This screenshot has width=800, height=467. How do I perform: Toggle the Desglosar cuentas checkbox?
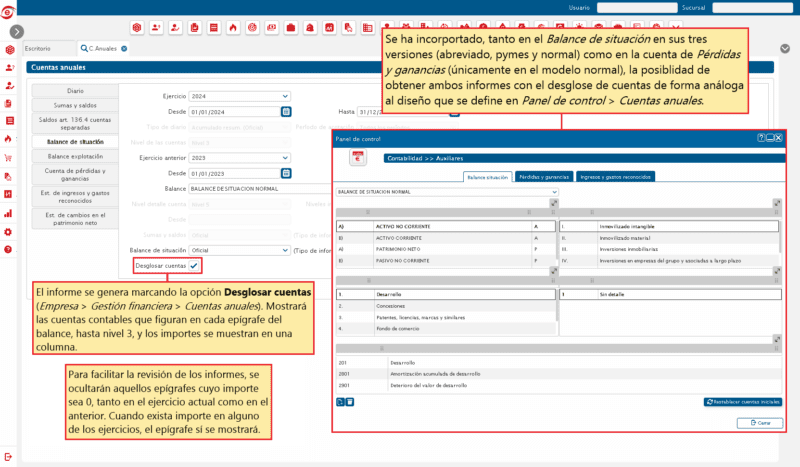pos(194,265)
